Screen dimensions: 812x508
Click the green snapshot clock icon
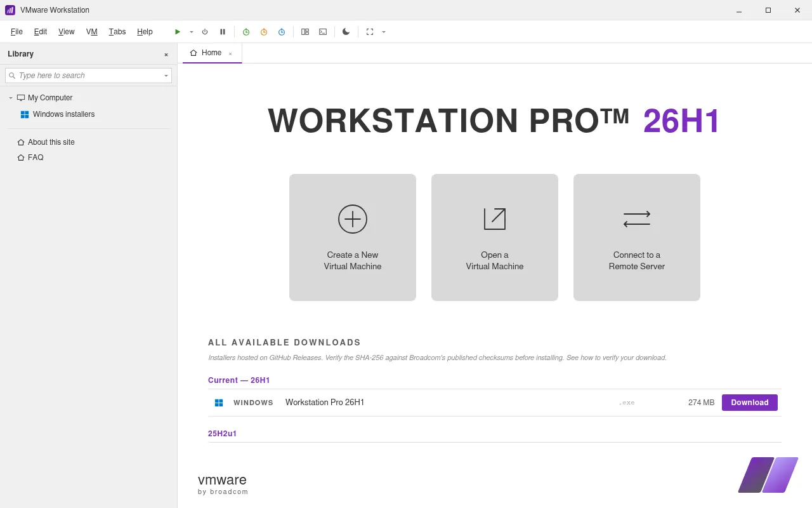[x=246, y=32]
